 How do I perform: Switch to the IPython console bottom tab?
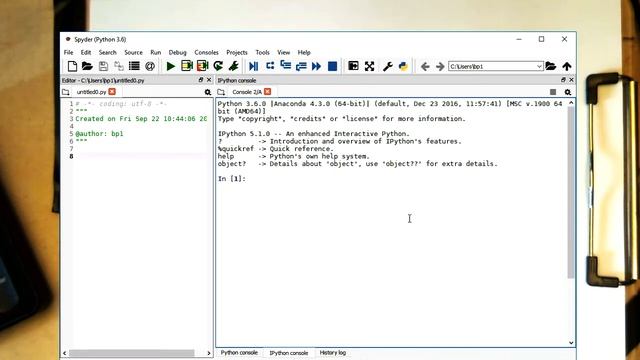coord(289,353)
